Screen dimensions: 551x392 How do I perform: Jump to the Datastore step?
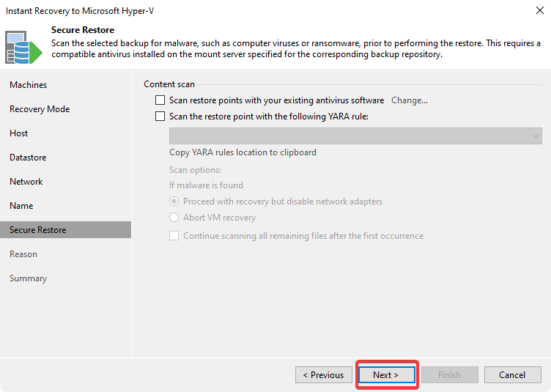pos(28,158)
